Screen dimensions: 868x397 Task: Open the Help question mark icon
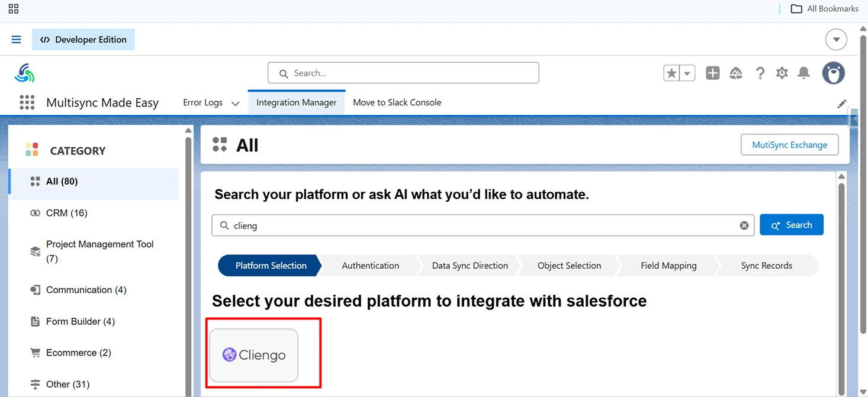click(760, 73)
